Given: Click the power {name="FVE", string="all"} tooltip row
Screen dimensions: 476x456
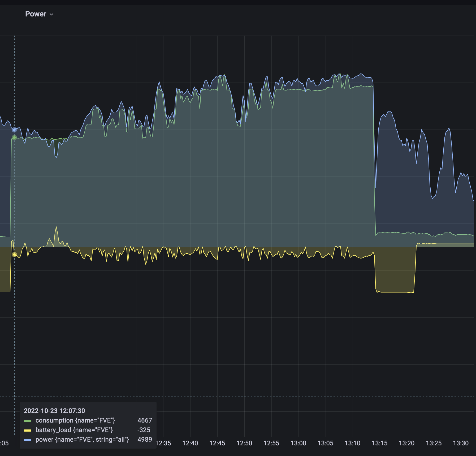Looking at the screenshot, I should [88, 440].
